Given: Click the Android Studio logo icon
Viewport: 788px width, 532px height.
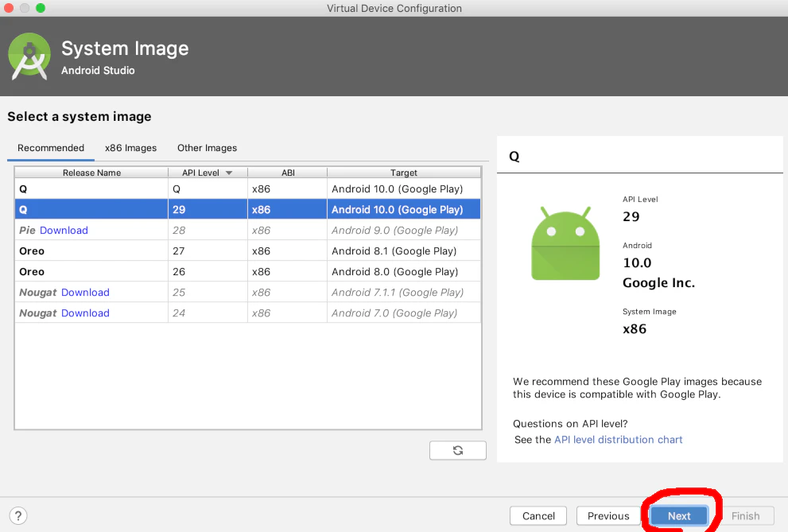Looking at the screenshot, I should click(x=29, y=56).
